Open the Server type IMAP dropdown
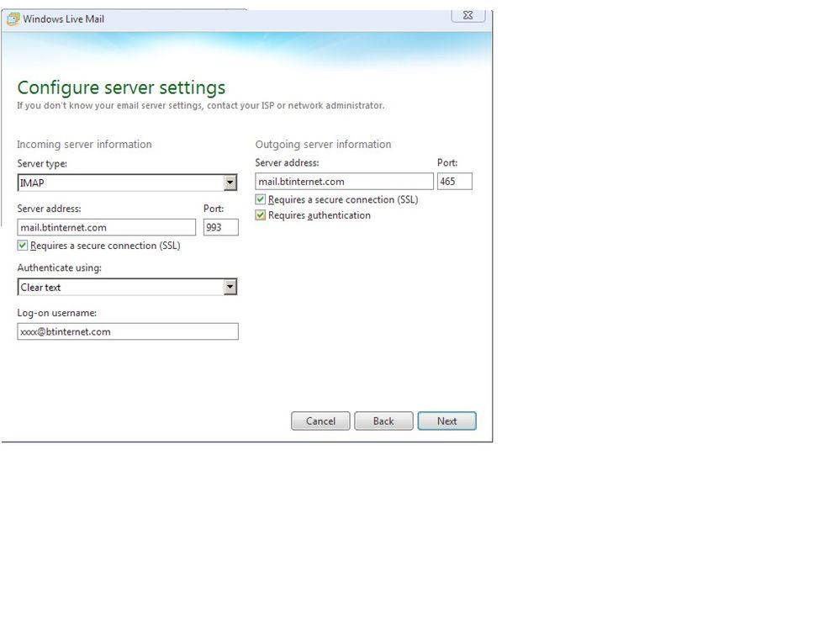 point(230,183)
